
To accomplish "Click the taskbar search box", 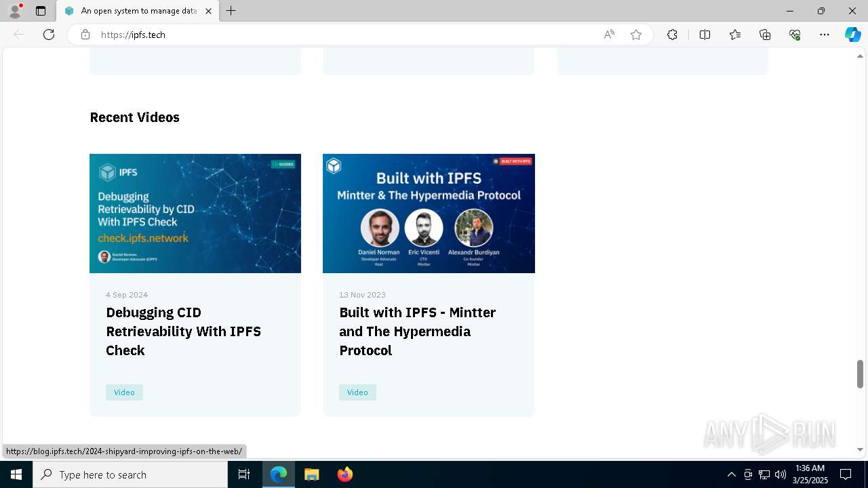I will point(130,474).
